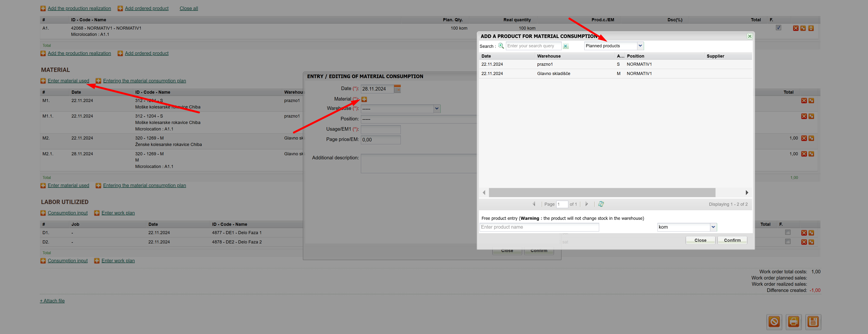This screenshot has width=868, height=334.
Task: Open the Warehouse dropdown in entry form
Action: tap(437, 109)
